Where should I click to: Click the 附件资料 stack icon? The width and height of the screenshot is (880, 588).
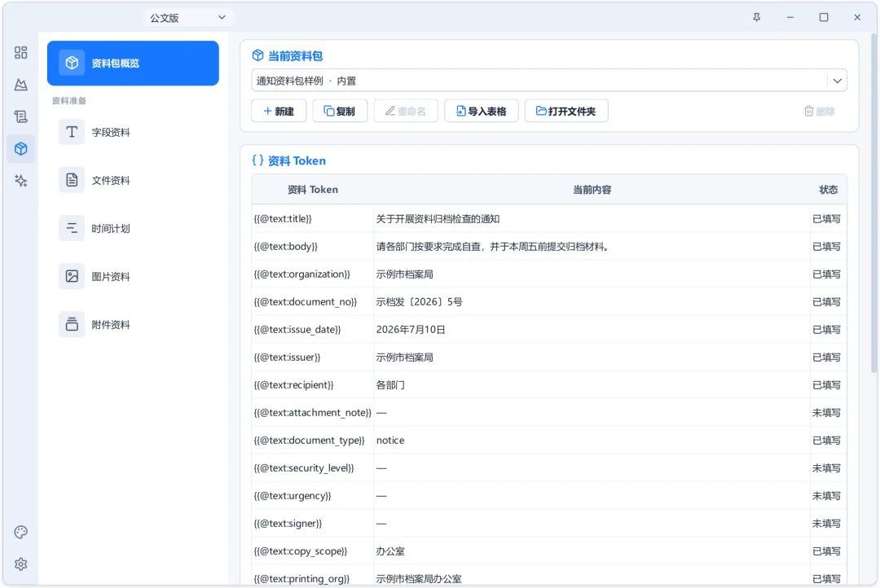72,324
